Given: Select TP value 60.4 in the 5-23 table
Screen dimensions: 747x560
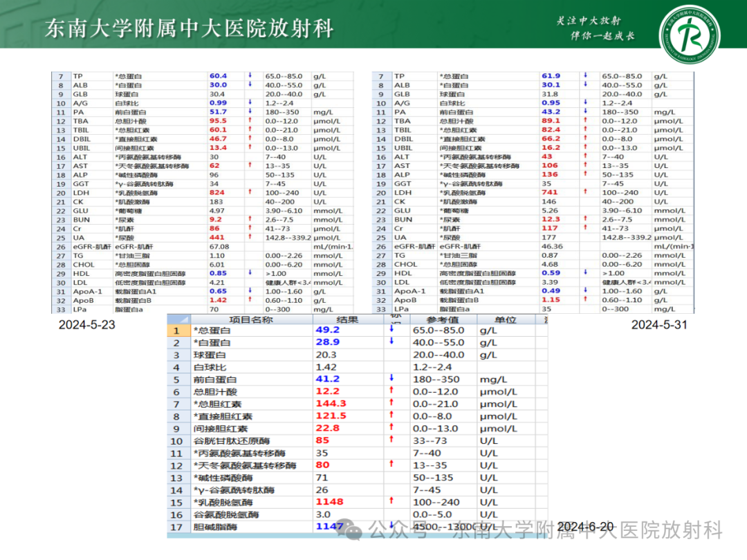Looking at the screenshot, I should click(218, 76).
